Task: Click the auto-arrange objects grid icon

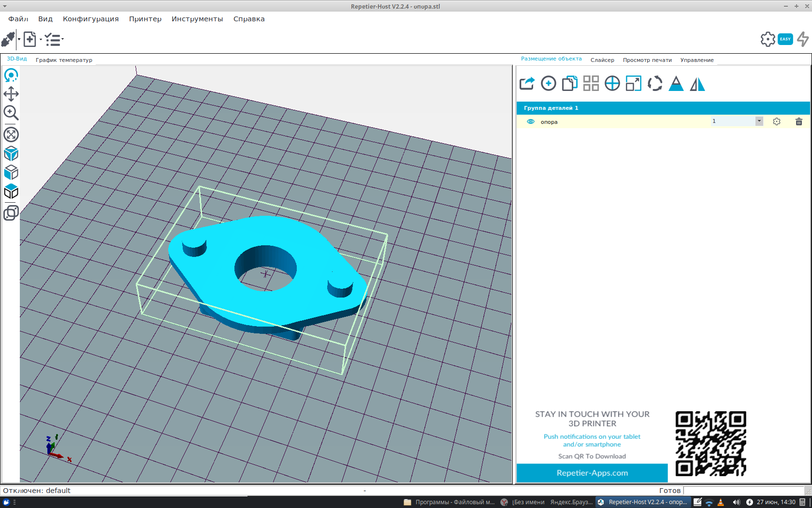Action: (591, 84)
